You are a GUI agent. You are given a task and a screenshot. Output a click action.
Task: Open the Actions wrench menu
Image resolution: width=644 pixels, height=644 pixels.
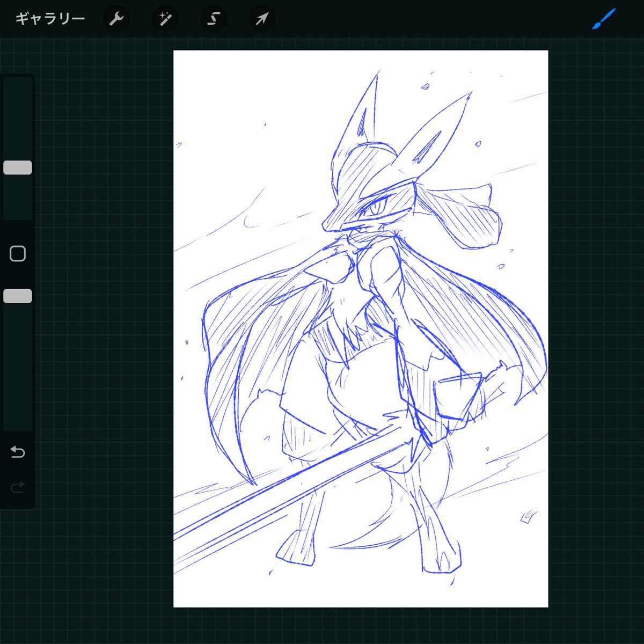[x=116, y=19]
